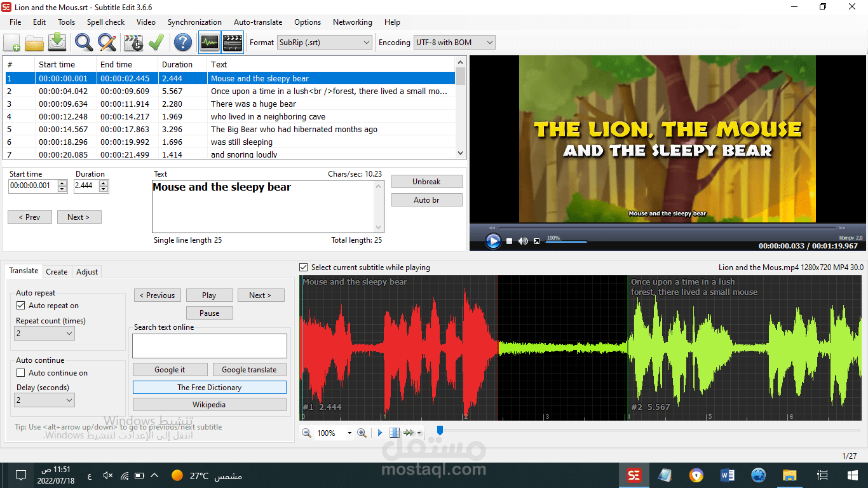Stop the video with the square icon
Viewport: 868px width, 488px height.
510,241
